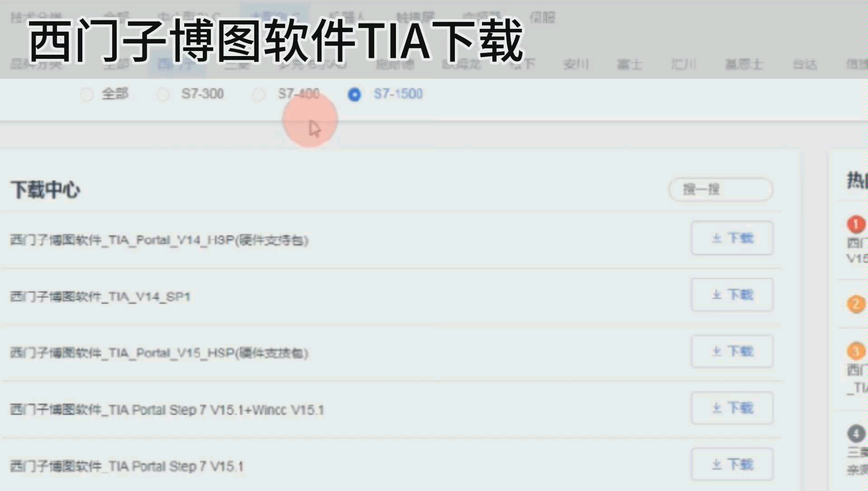Open the 西门子博图软件_TIA_Portal_V14_HSP entry title
This screenshot has height=491, width=868.
[159, 240]
